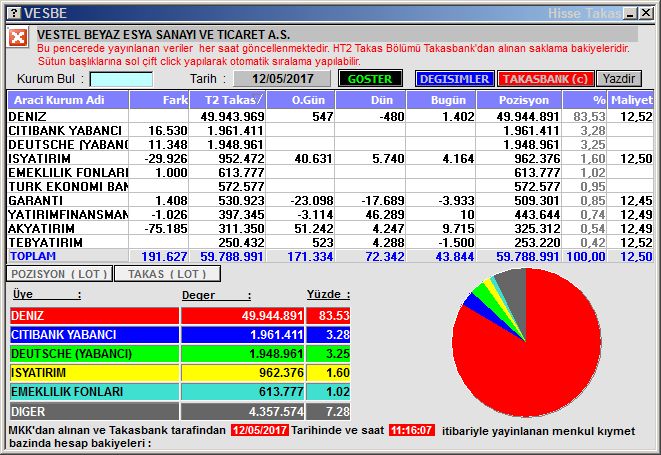Click the legend value 4.357.574
Image resolution: width=661 pixels, height=455 pixels.
(x=276, y=411)
